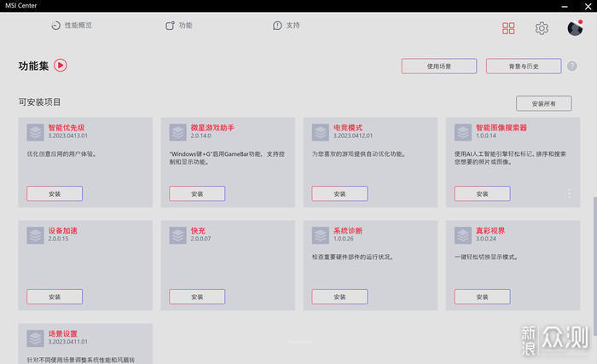Open the 性能概览 tab
Viewport: 597px width, 364px height.
coord(72,26)
